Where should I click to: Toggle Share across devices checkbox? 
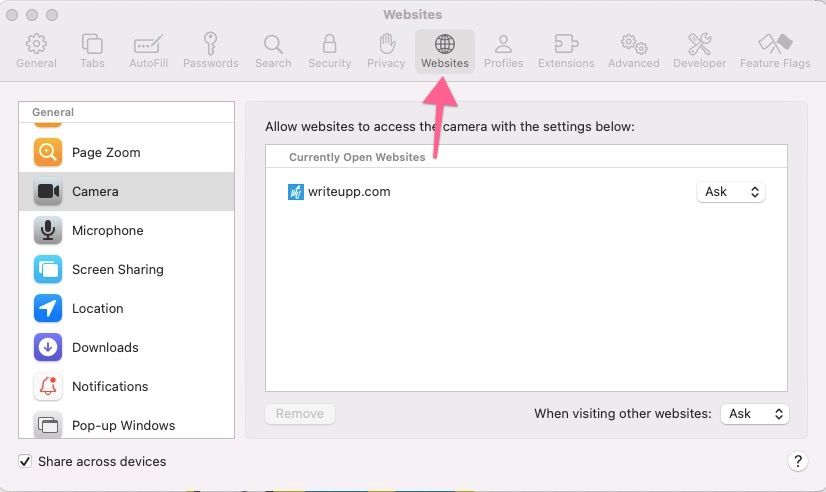point(25,461)
